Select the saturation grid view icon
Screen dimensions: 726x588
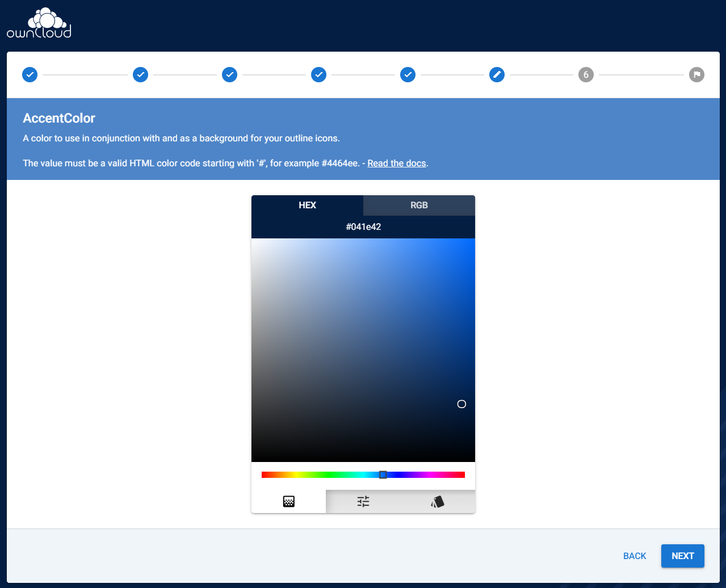pyautogui.click(x=288, y=501)
